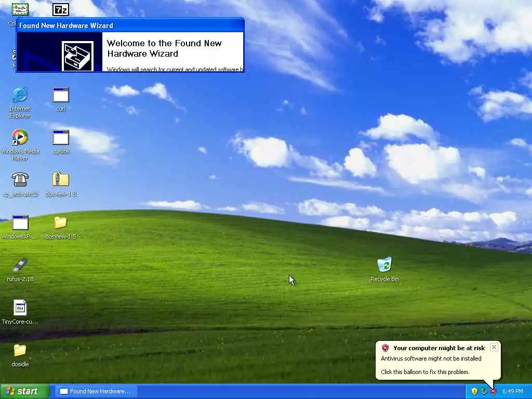Select the curl desktop shortcut
532x399 pixels.
[61, 95]
